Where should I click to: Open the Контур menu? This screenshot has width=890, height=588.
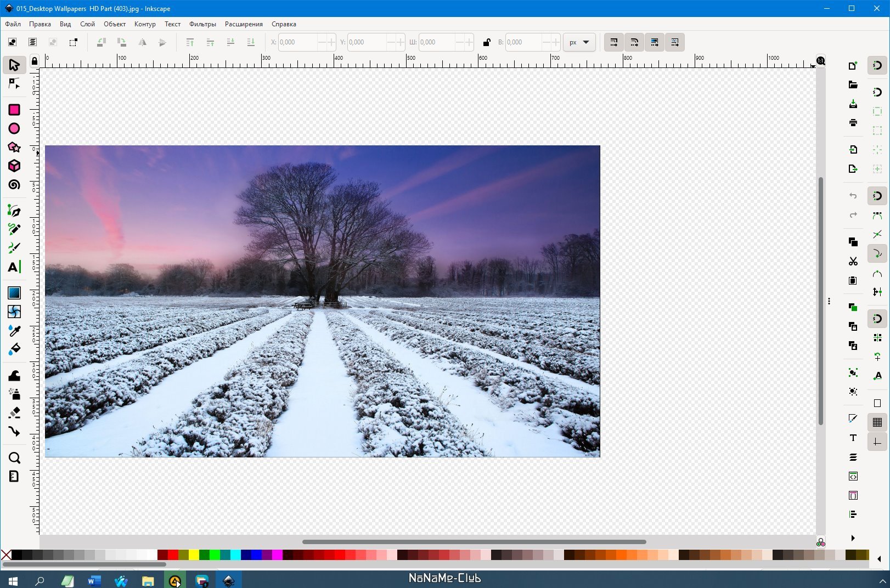coord(145,24)
